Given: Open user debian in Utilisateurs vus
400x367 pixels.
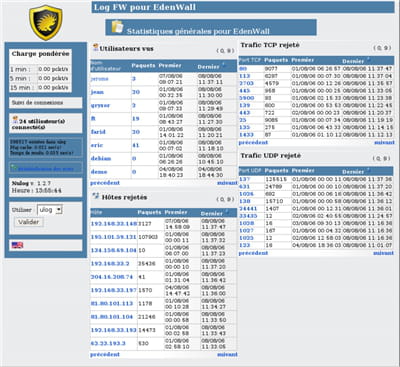Looking at the screenshot, I should tap(101, 159).
